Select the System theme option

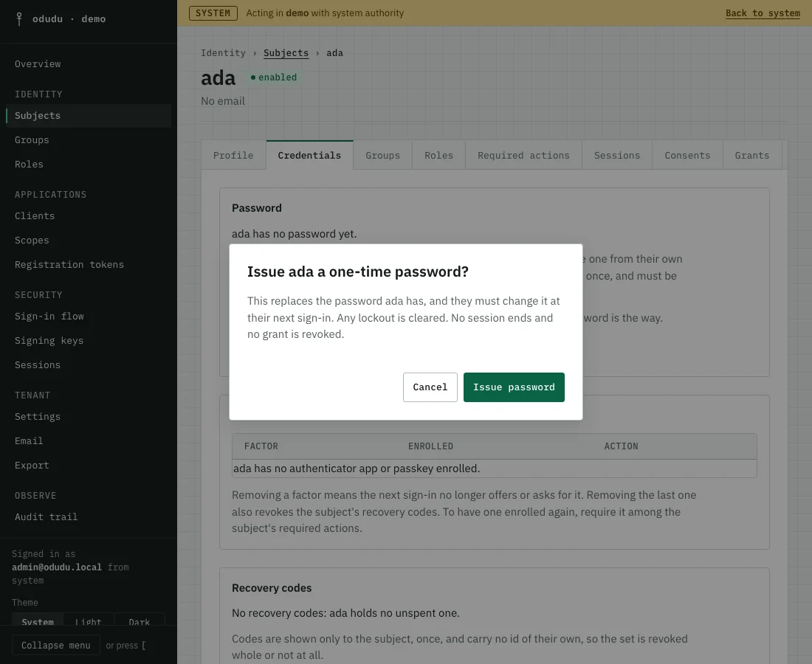tap(38, 620)
